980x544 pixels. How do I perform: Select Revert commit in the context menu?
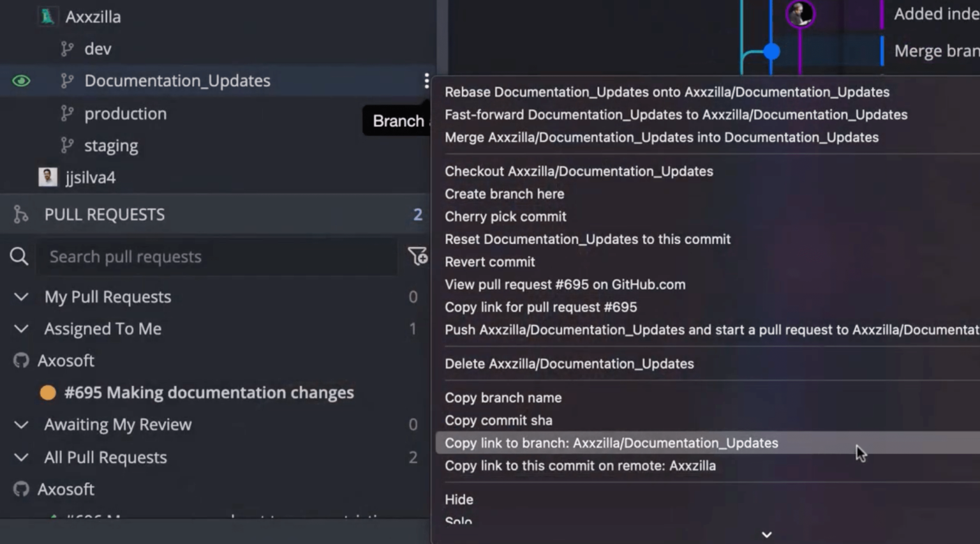489,262
